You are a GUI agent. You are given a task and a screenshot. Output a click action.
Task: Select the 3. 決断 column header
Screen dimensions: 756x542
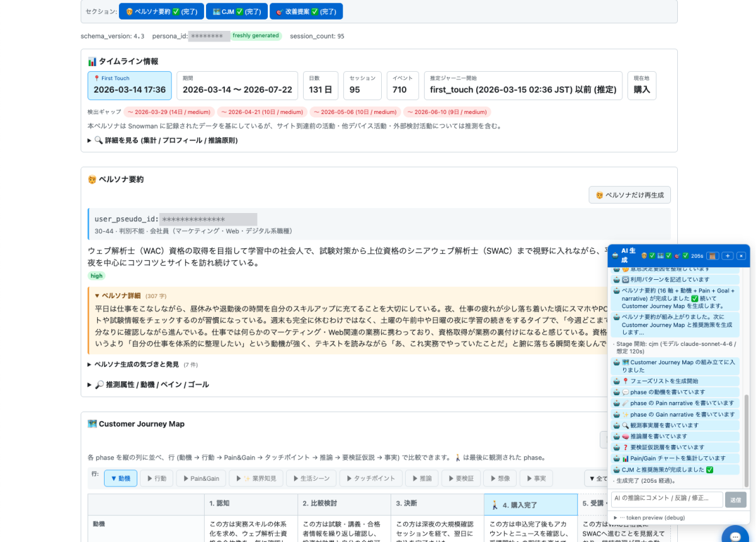[437, 504]
